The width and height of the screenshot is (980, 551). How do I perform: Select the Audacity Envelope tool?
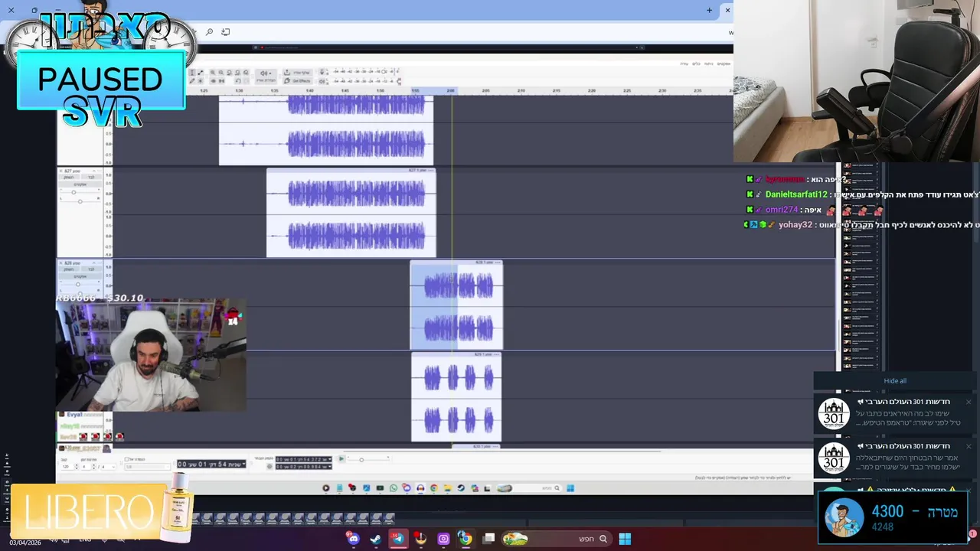(x=201, y=72)
